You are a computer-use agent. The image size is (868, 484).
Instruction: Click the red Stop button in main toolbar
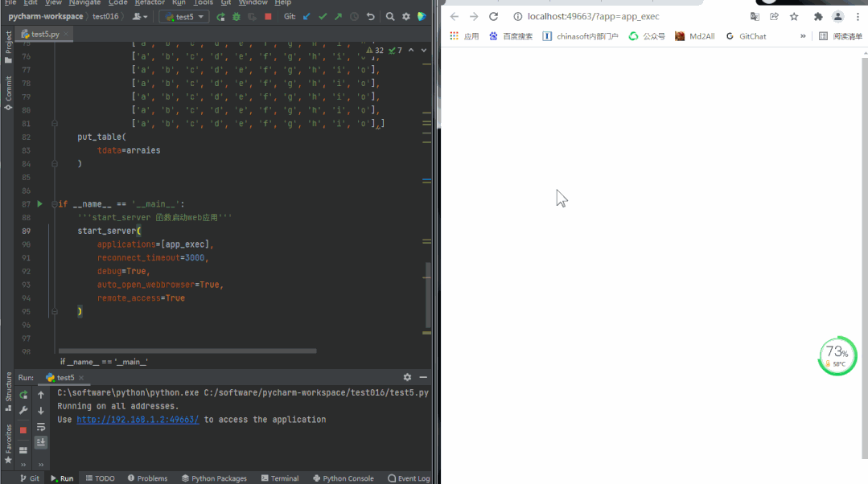tap(267, 16)
